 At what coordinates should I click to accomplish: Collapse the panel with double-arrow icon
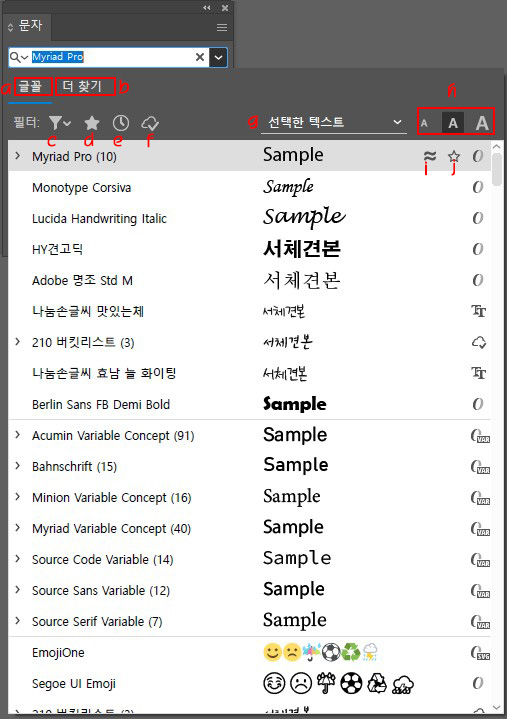pyautogui.click(x=207, y=8)
